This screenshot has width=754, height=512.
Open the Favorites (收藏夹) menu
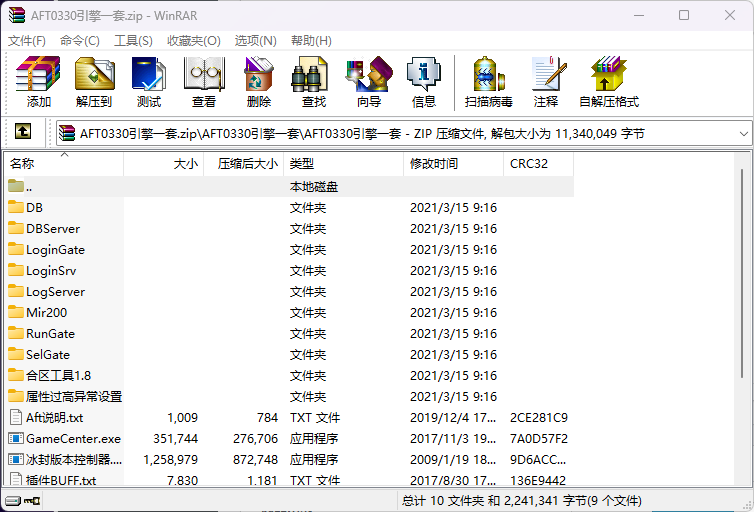point(193,41)
